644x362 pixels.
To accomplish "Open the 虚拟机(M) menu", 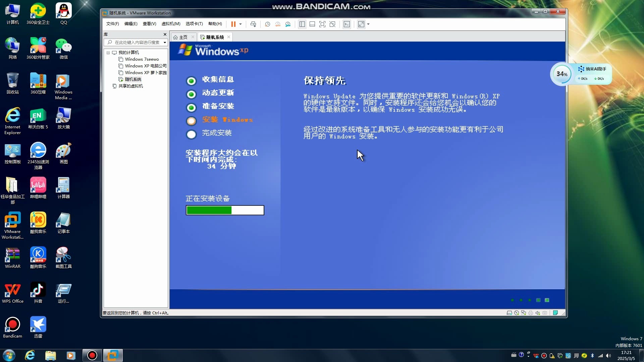I will [x=171, y=24].
